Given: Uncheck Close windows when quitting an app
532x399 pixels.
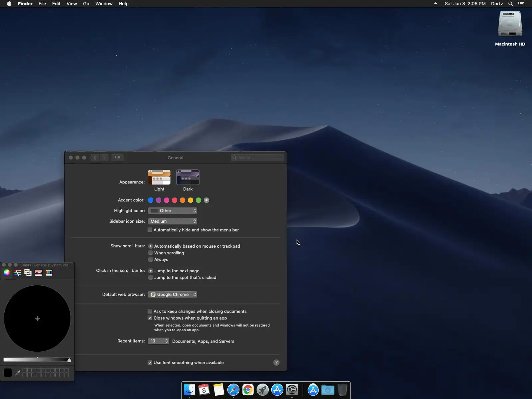Looking at the screenshot, I should coord(150,318).
